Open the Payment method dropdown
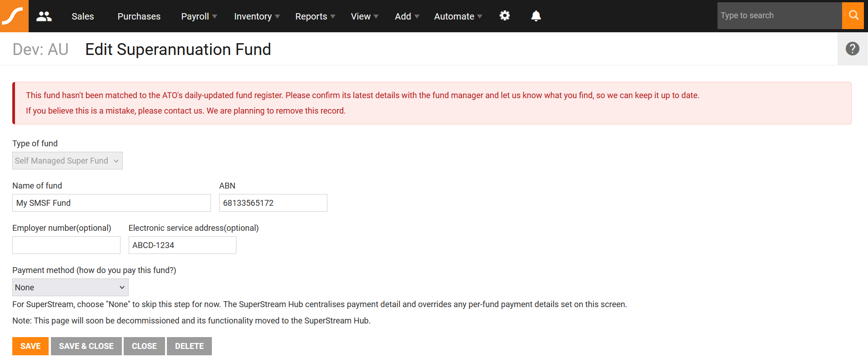 [70, 288]
